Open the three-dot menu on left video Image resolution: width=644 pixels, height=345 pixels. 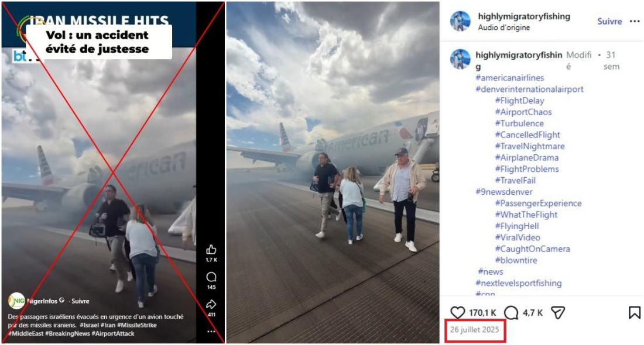click(x=211, y=332)
